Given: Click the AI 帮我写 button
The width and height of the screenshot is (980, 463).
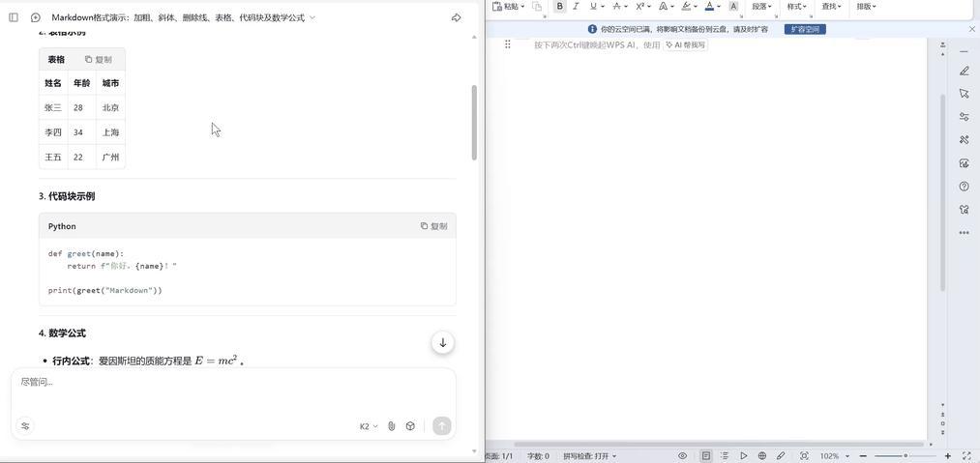Looking at the screenshot, I should (686, 45).
